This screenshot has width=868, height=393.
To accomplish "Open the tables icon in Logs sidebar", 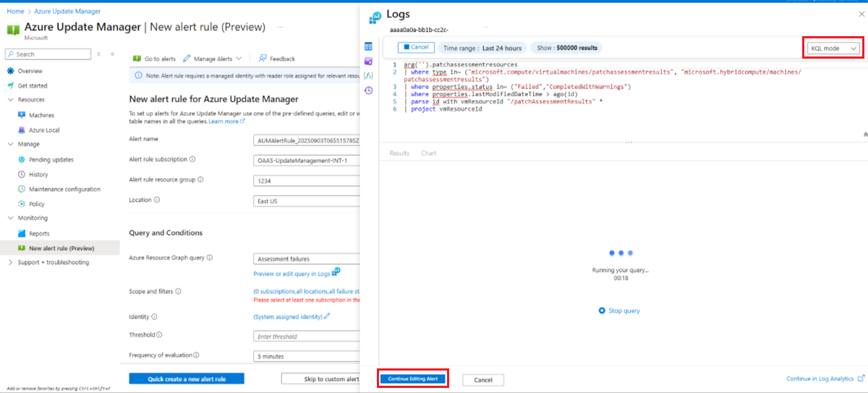I will tap(368, 46).
